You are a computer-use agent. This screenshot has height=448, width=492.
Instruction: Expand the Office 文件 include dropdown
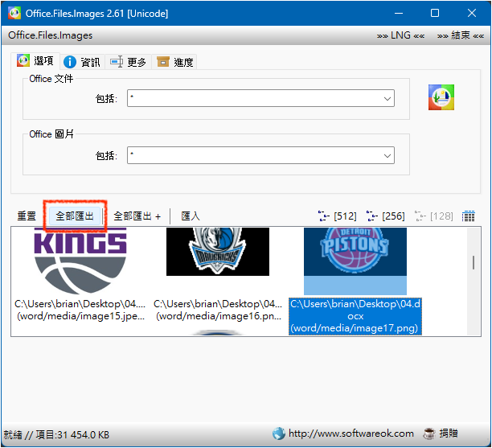(387, 98)
